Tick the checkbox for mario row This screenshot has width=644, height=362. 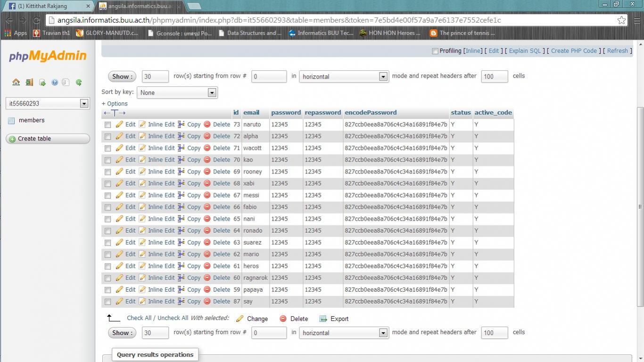107,255
